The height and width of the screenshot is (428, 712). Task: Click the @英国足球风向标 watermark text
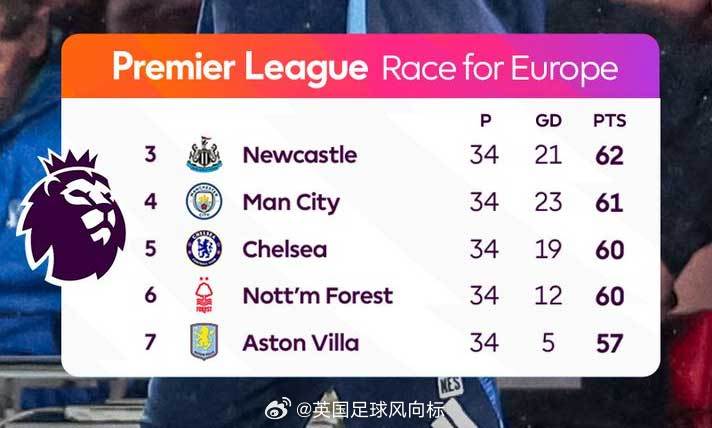pyautogui.click(x=370, y=410)
